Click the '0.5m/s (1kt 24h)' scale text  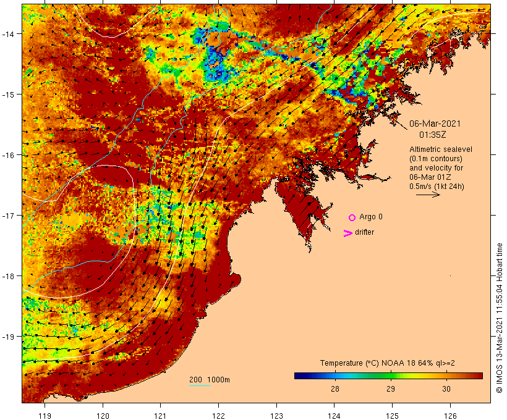pyautogui.click(x=437, y=187)
